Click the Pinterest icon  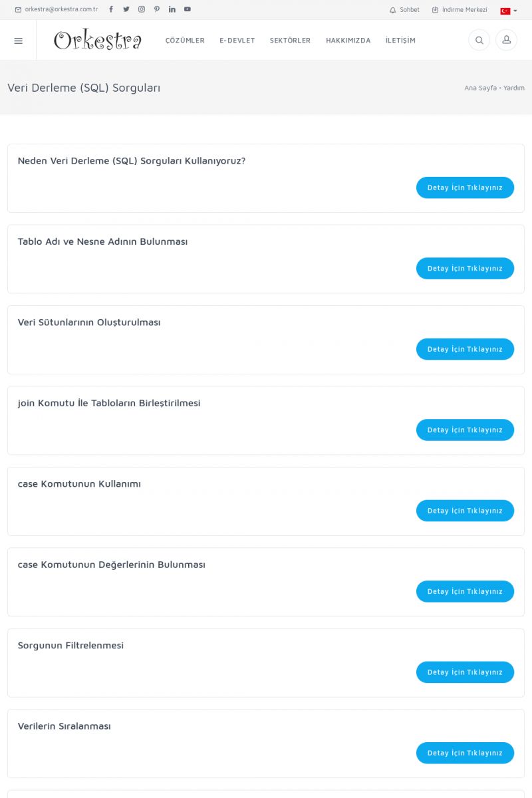157,9
